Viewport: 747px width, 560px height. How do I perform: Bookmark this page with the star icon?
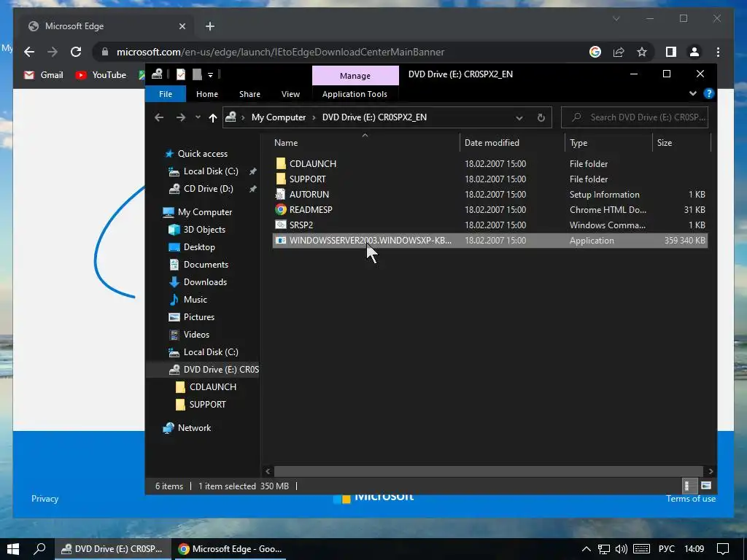[642, 52]
